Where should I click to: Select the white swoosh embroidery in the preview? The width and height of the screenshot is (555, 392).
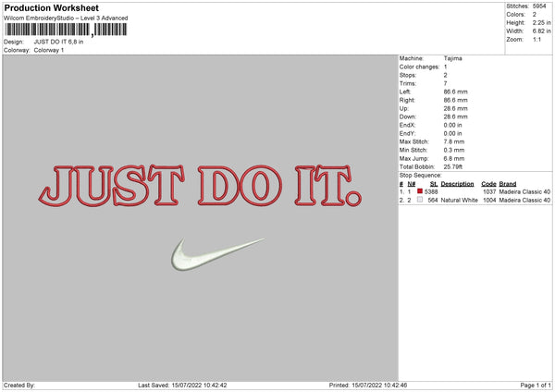point(217,254)
